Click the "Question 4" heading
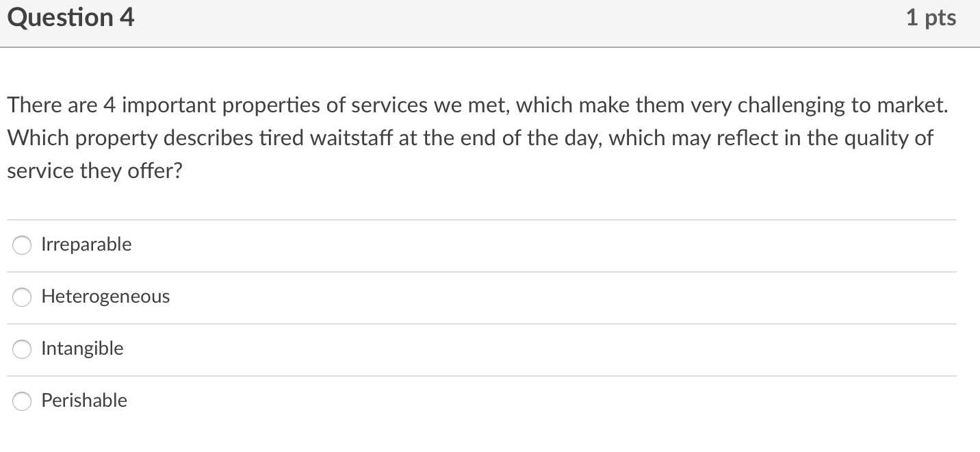Image resolution: width=980 pixels, height=452 pixels. click(71, 18)
